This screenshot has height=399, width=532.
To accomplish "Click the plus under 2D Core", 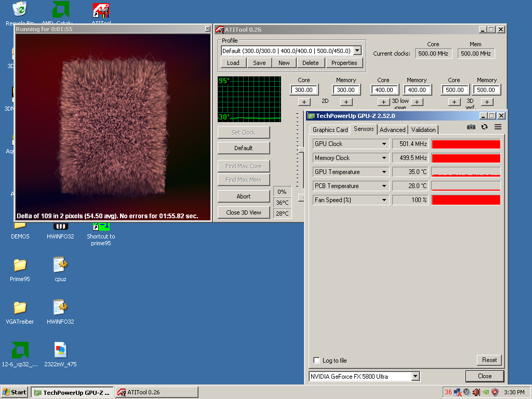I will click(304, 102).
